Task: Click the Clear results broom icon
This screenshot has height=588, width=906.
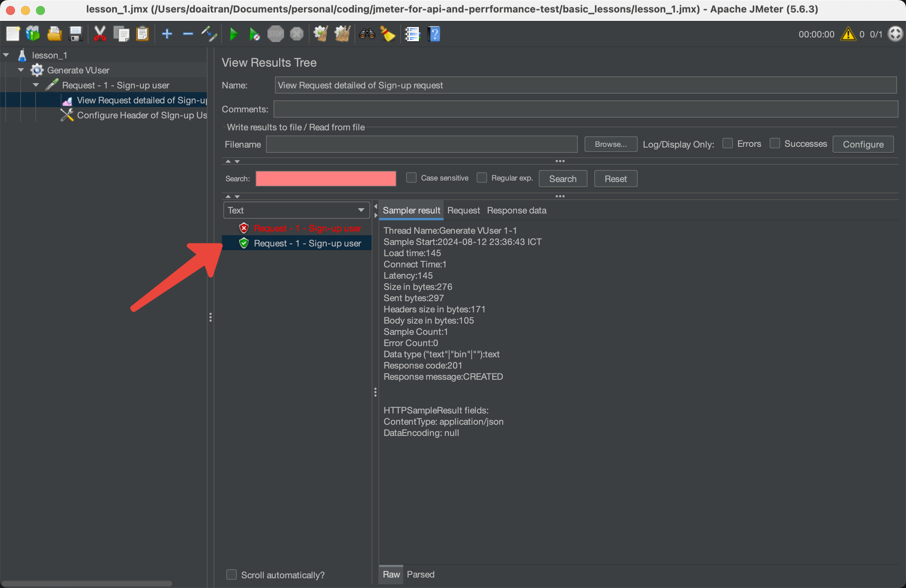Action: coord(320,34)
